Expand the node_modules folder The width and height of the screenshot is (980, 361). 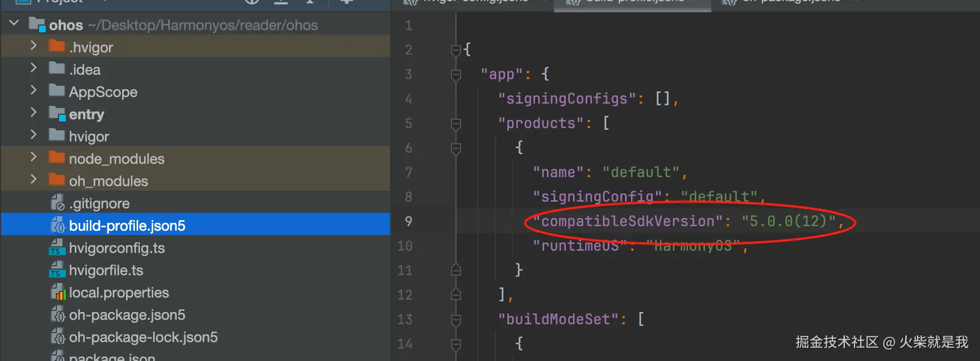click(x=33, y=157)
